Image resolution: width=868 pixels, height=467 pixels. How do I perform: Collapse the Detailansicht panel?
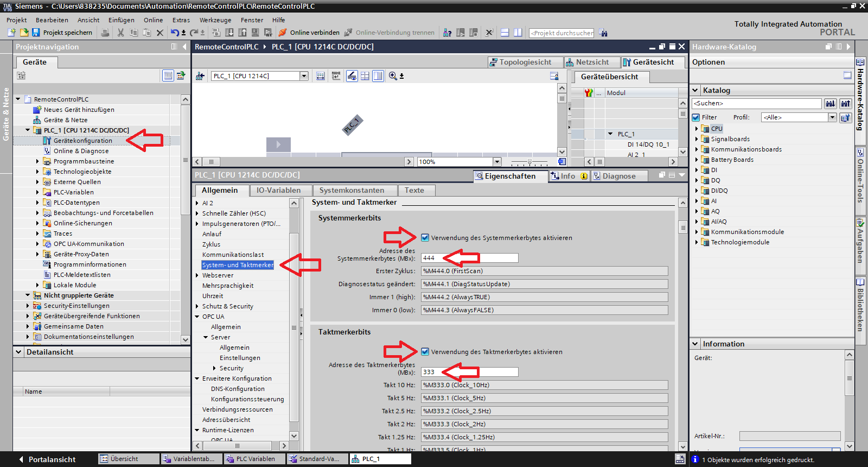(18, 352)
